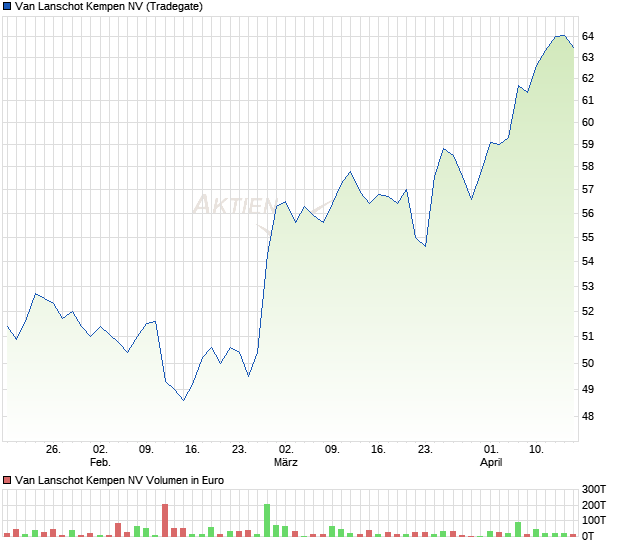Select the 61 price axis label
The width and height of the screenshot is (620, 546).
(588, 100)
